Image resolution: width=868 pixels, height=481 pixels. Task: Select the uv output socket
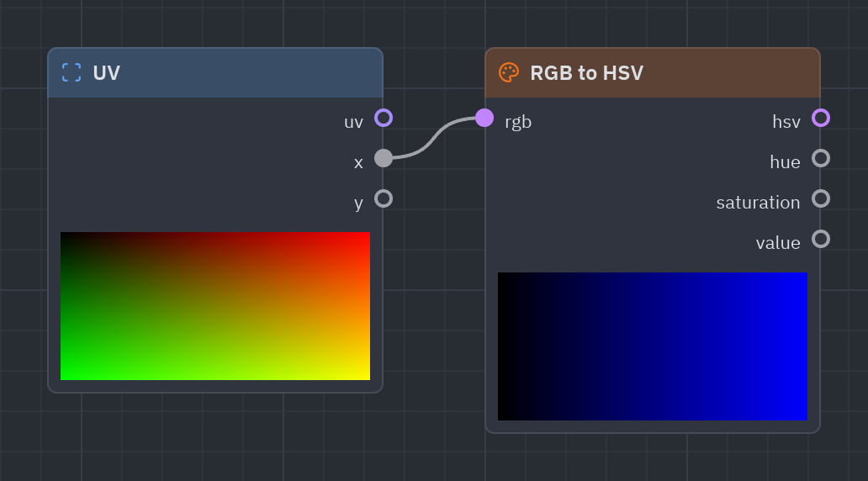coord(384,118)
